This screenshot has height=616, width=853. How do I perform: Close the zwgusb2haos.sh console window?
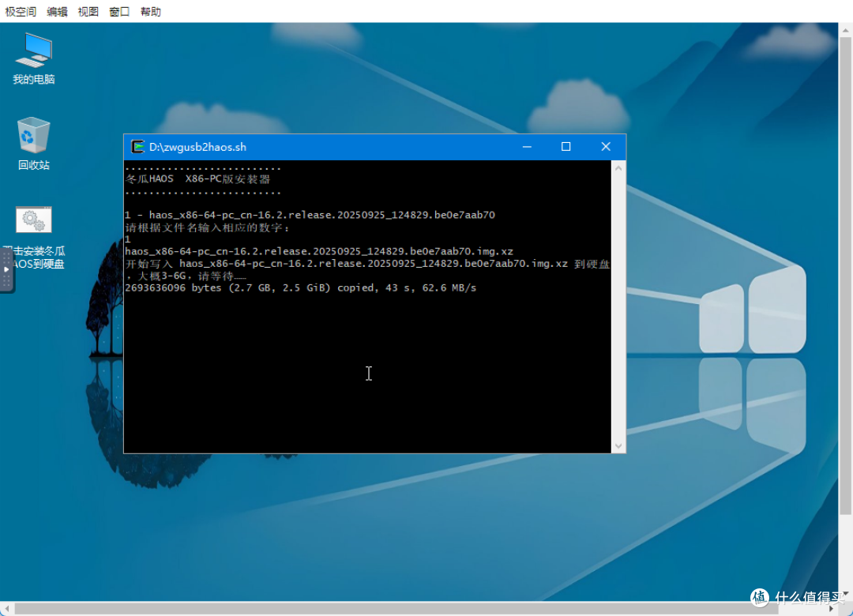[606, 147]
